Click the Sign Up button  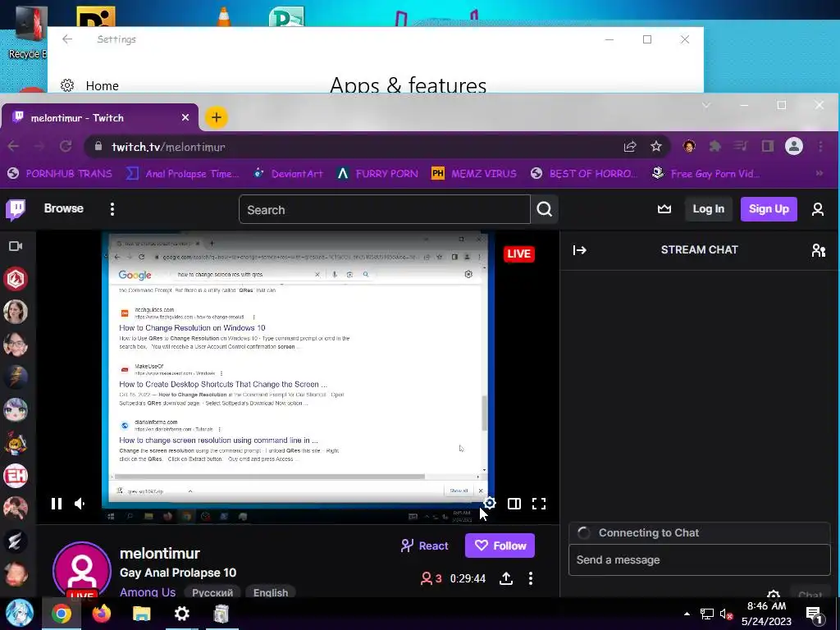click(769, 209)
